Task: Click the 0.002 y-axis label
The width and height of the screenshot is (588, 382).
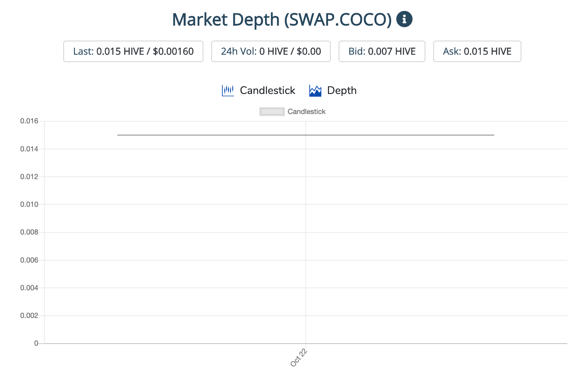Action: (29, 315)
